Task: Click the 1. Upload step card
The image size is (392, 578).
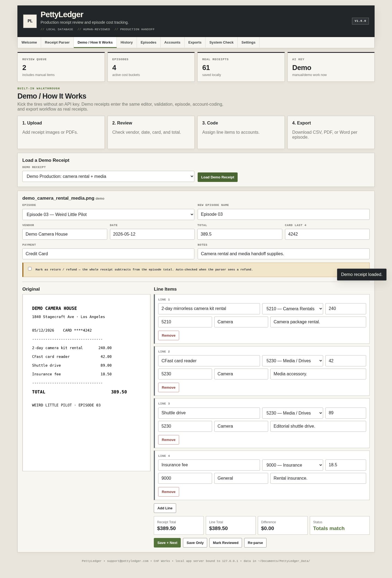Action: (x=61, y=132)
